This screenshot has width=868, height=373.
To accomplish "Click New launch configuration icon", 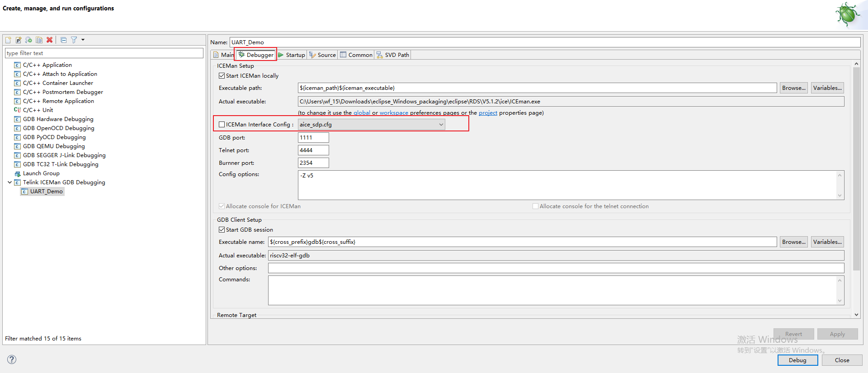I will click(x=8, y=40).
